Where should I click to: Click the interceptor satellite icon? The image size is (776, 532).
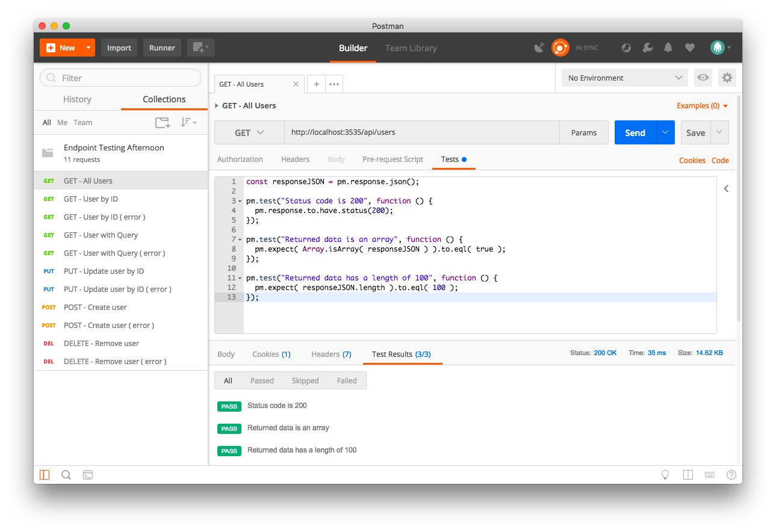point(539,48)
